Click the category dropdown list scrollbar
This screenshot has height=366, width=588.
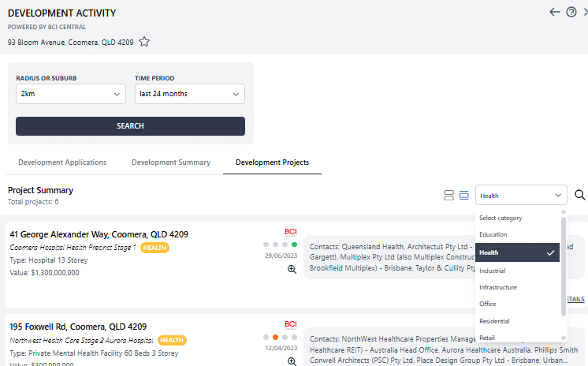[564, 267]
